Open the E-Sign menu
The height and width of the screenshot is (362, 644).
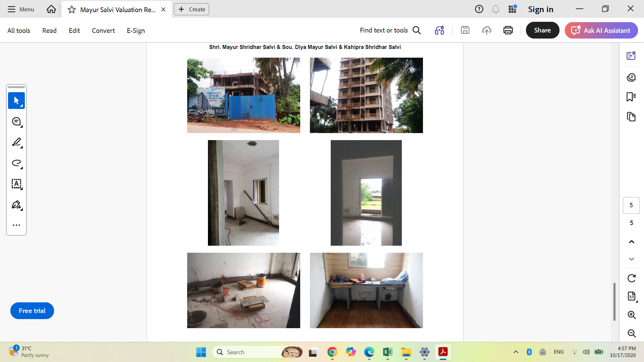click(136, 31)
